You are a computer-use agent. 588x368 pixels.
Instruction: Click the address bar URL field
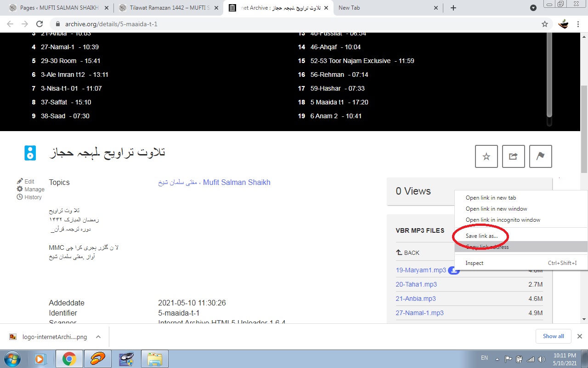[276, 24]
